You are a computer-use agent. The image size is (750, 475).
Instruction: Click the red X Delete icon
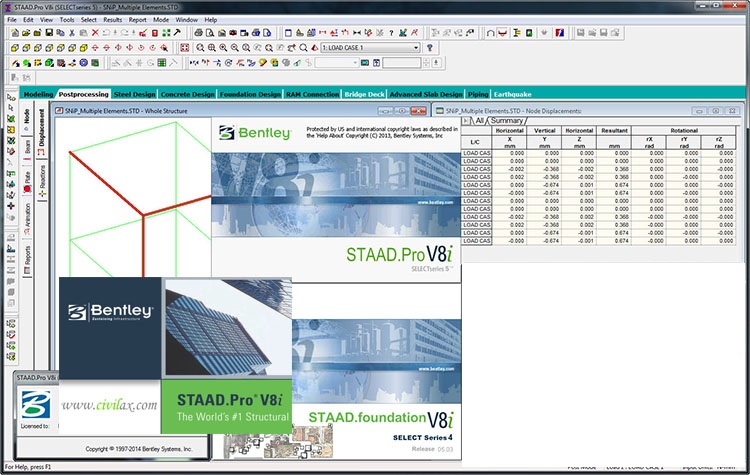click(x=95, y=33)
